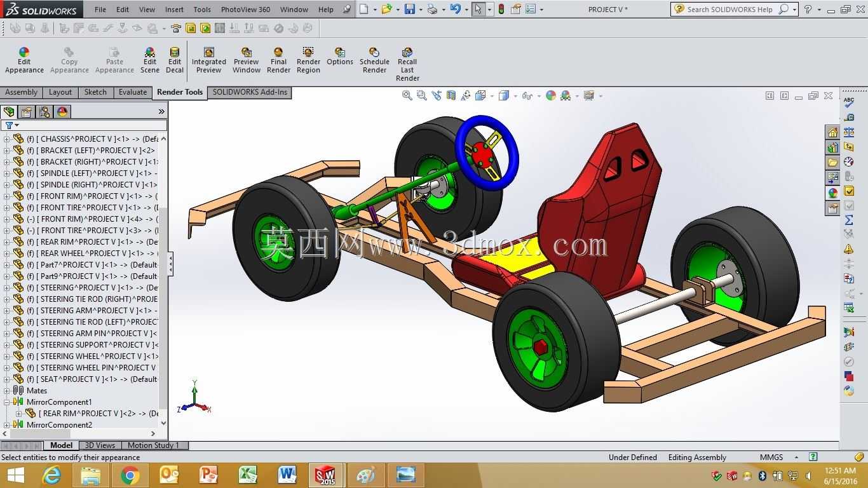Image resolution: width=868 pixels, height=488 pixels.
Task: Open the DisplayManager tab icon
Action: (x=62, y=112)
